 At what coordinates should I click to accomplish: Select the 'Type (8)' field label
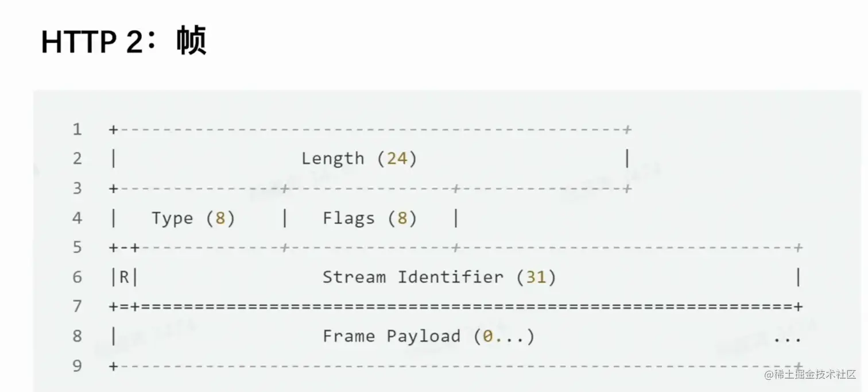(x=193, y=218)
